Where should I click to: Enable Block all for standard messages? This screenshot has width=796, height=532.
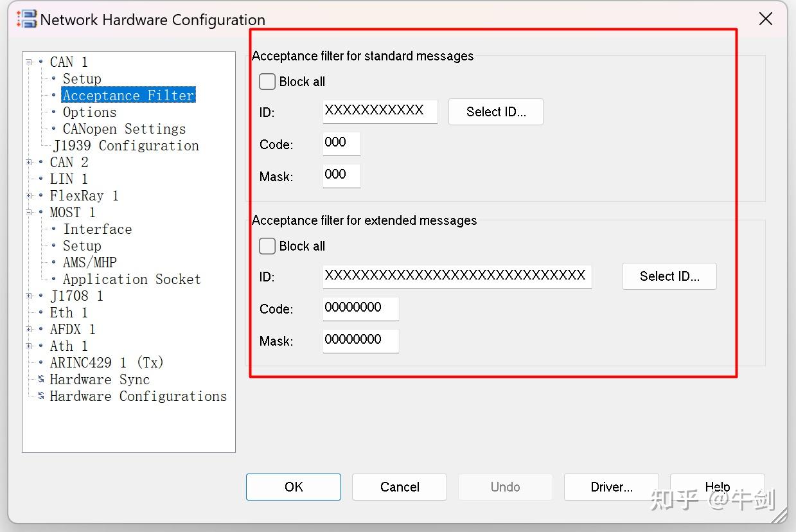pos(267,82)
